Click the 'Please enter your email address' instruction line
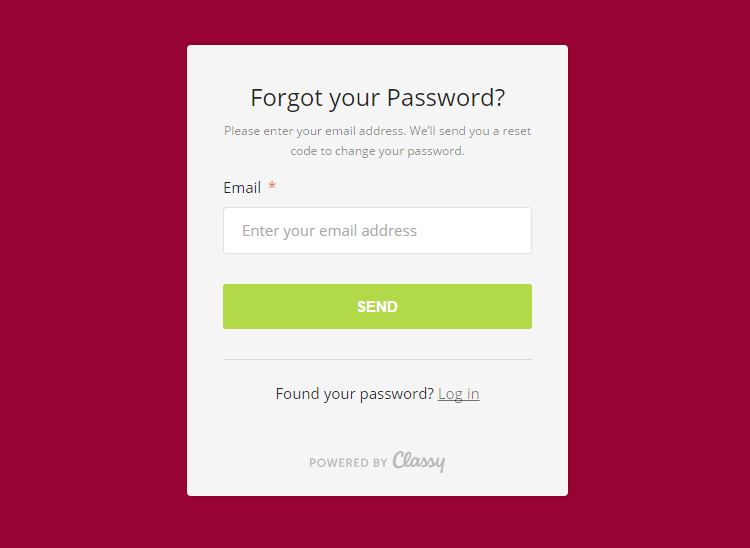The image size is (750, 548). coord(377,131)
